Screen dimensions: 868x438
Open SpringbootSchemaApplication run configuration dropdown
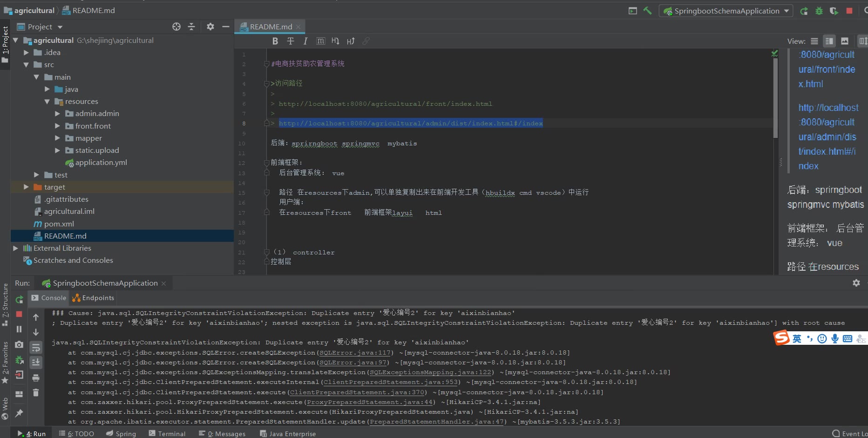726,11
